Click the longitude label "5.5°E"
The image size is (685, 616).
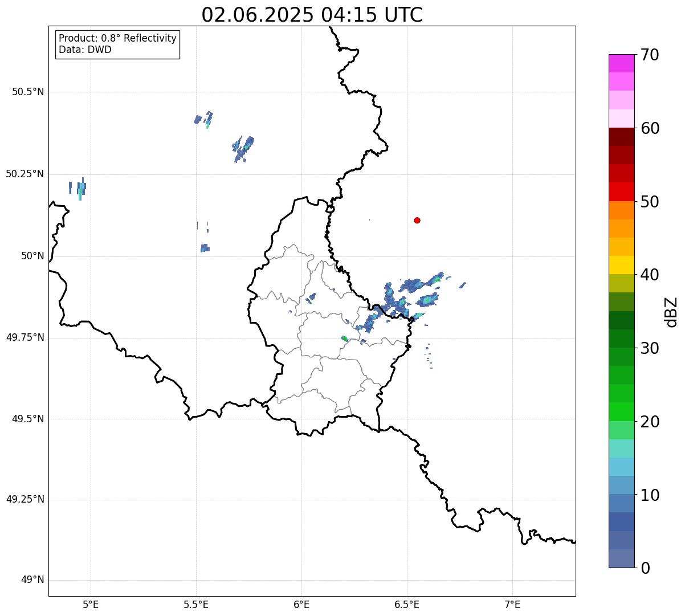(x=197, y=604)
